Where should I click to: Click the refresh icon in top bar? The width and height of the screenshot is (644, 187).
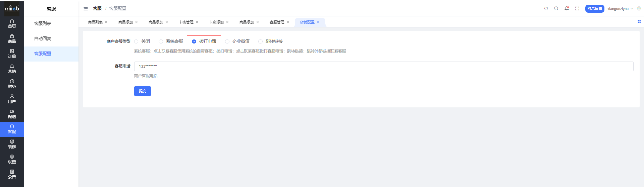(x=546, y=9)
